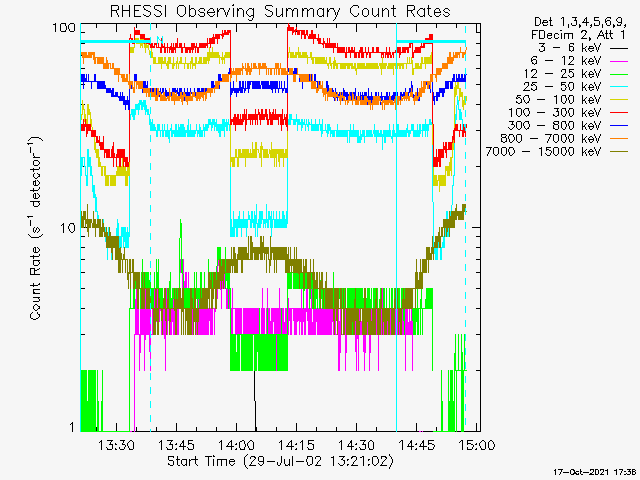Click the 'Det 1,3,4,5,6,9,' detector label

[580, 22]
